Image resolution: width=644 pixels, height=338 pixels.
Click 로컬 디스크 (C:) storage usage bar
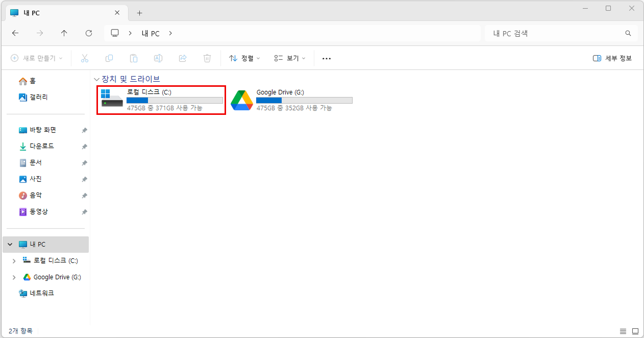click(175, 100)
